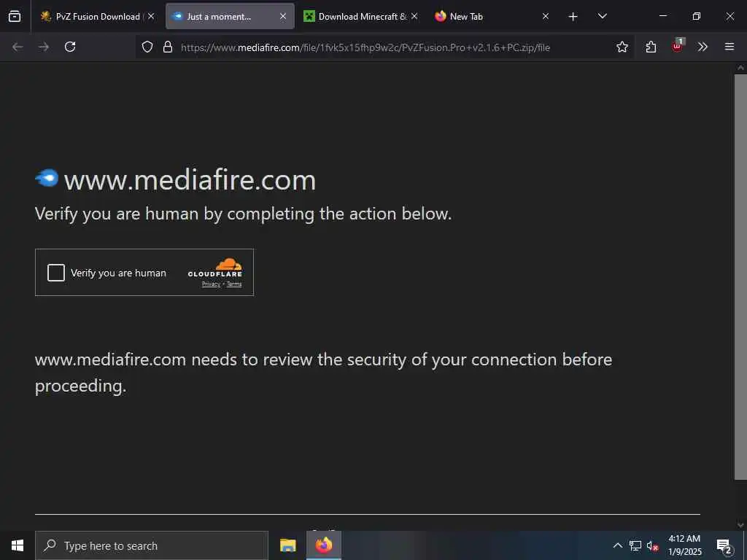
Task: Go back to previous page
Action: [x=18, y=47]
